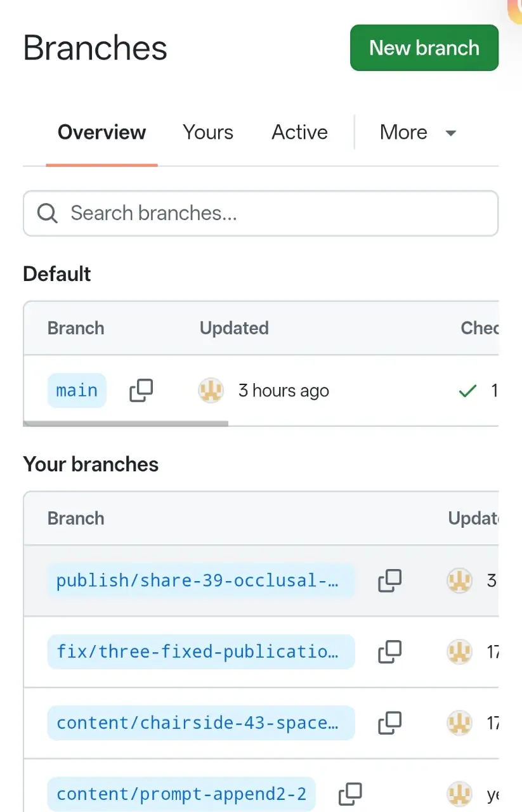Viewport: 522px width, 812px height.
Task: Click the horizontal scrollbar under main row
Action: pos(126,424)
